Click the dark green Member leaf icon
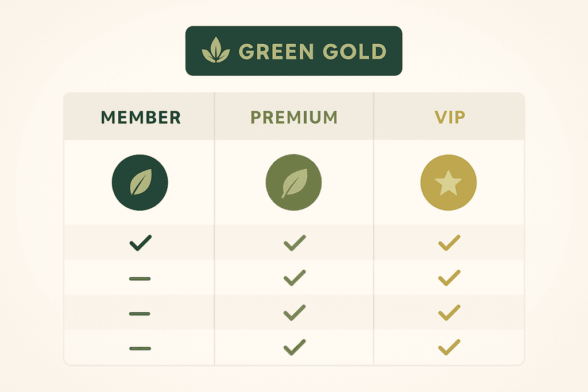 140,184
